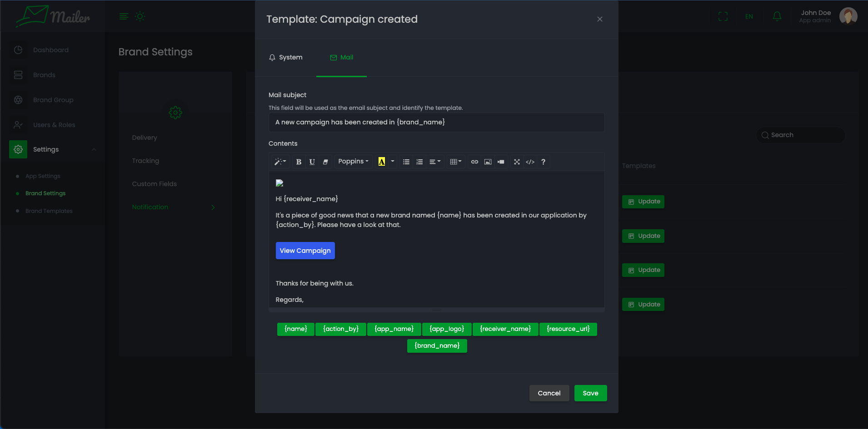The width and height of the screenshot is (868, 429).
Task: Switch to the System tab
Action: coord(285,58)
